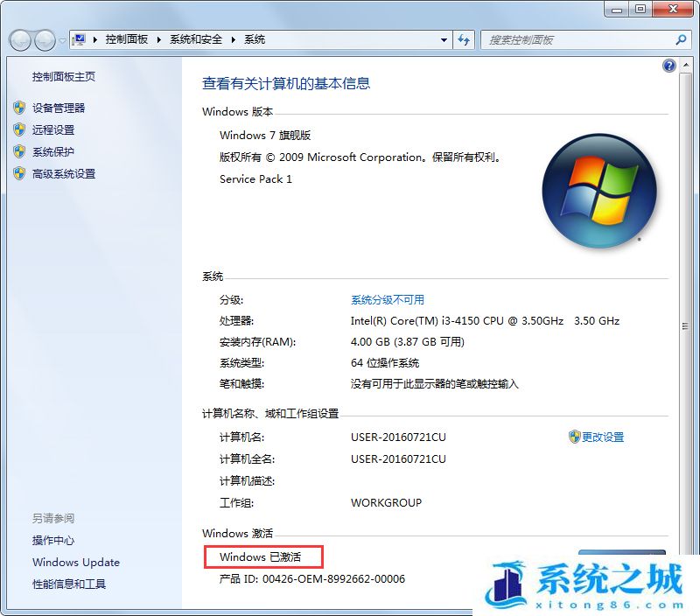Click shield icon next to 系统保护
Screen dimensions: 700x616
[18, 151]
